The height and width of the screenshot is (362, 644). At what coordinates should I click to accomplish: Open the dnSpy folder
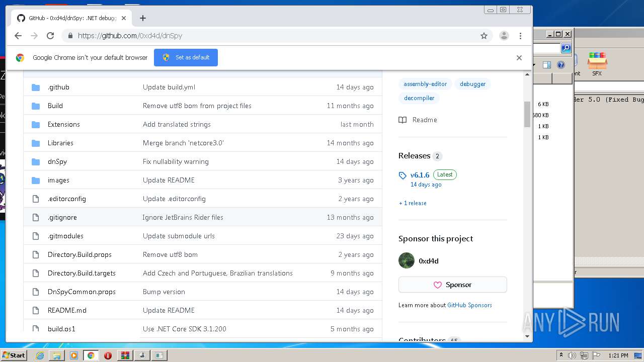[57, 161]
